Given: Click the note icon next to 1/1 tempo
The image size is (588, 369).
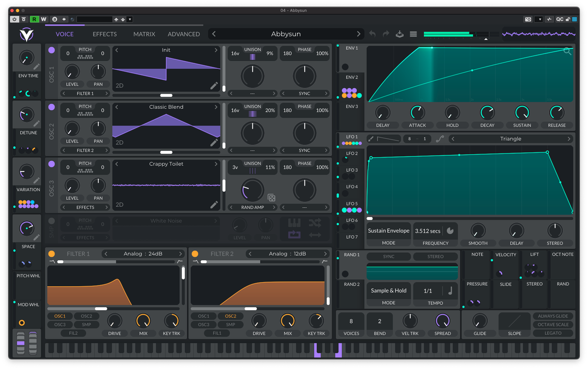Looking at the screenshot, I should tap(450, 291).
